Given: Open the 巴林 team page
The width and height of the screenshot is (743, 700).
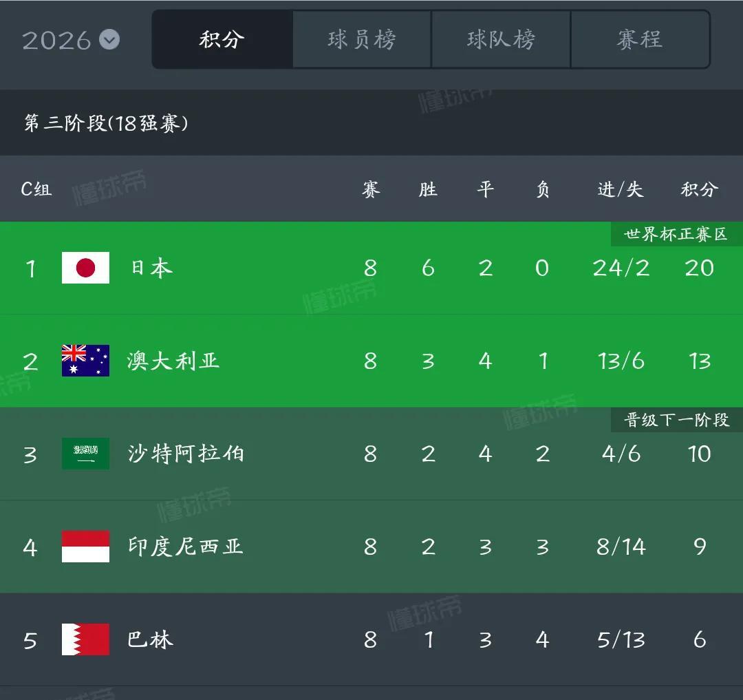Looking at the screenshot, I should click(x=150, y=640).
